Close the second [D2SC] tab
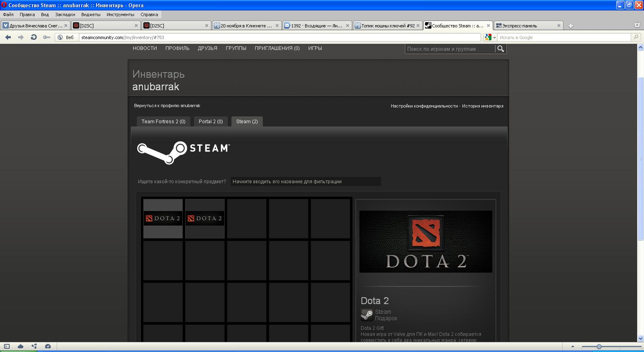 tap(206, 25)
